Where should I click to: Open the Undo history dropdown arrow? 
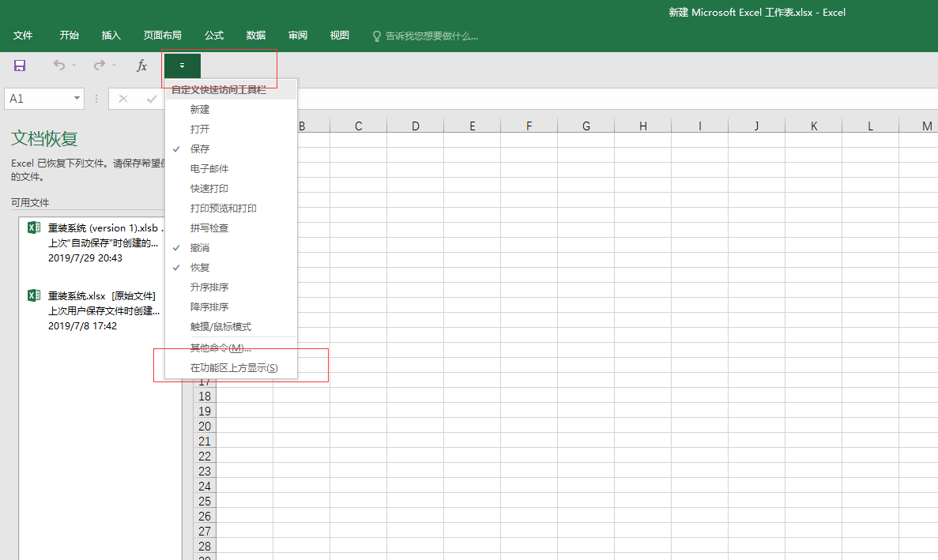[74, 66]
